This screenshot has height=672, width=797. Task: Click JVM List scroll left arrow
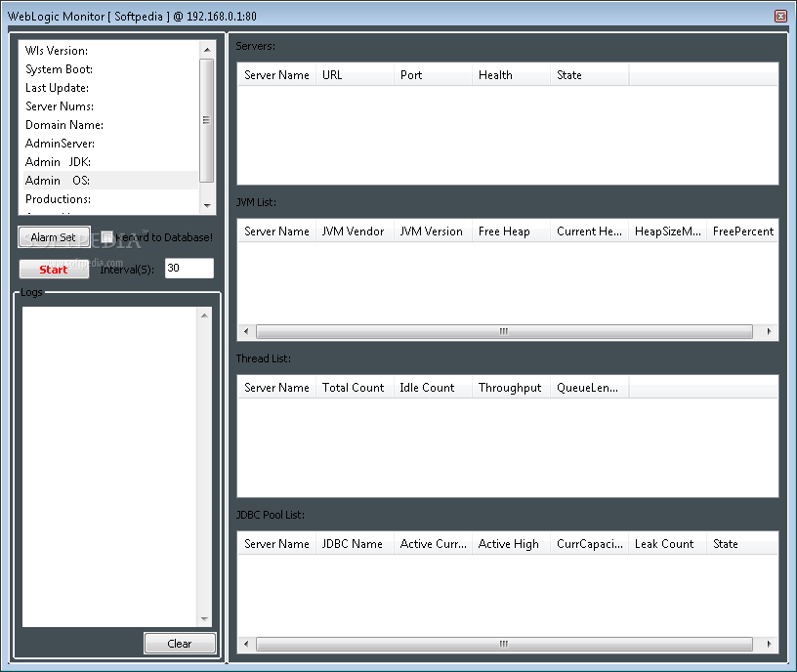point(246,331)
